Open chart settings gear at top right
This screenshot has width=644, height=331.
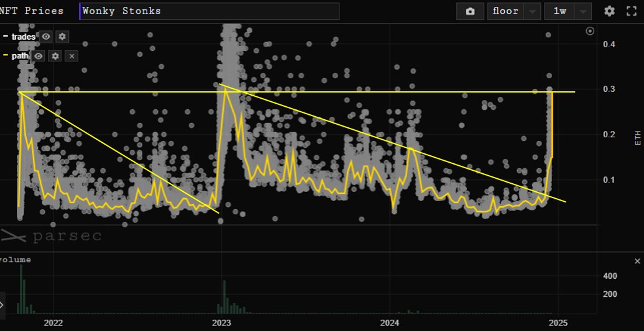tap(609, 11)
